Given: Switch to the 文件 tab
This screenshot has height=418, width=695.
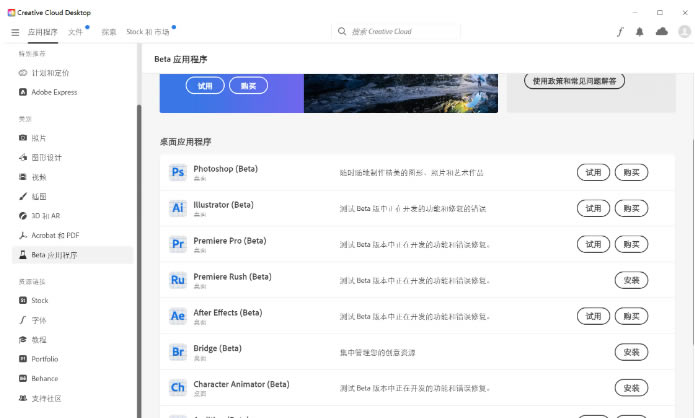Looking at the screenshot, I should (75, 32).
